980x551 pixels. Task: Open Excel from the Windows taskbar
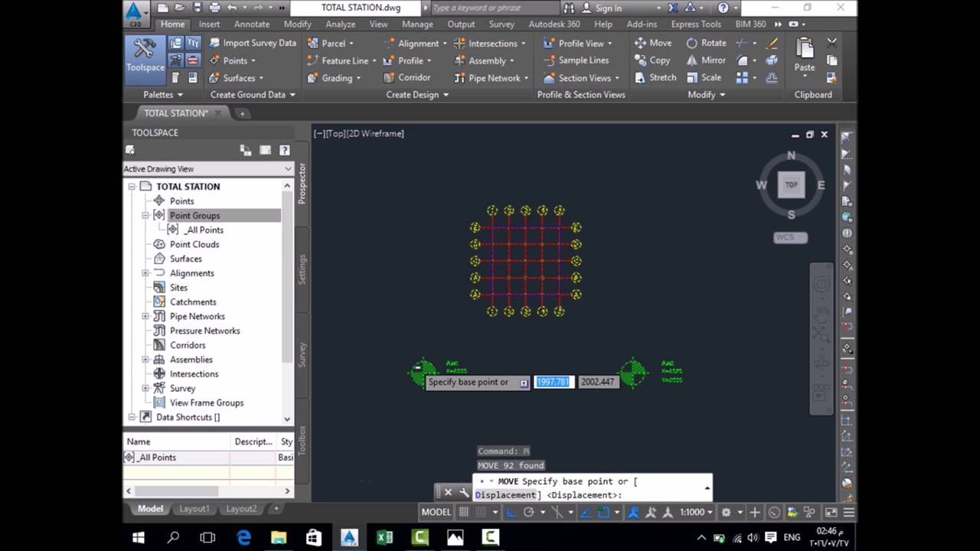coord(384,538)
